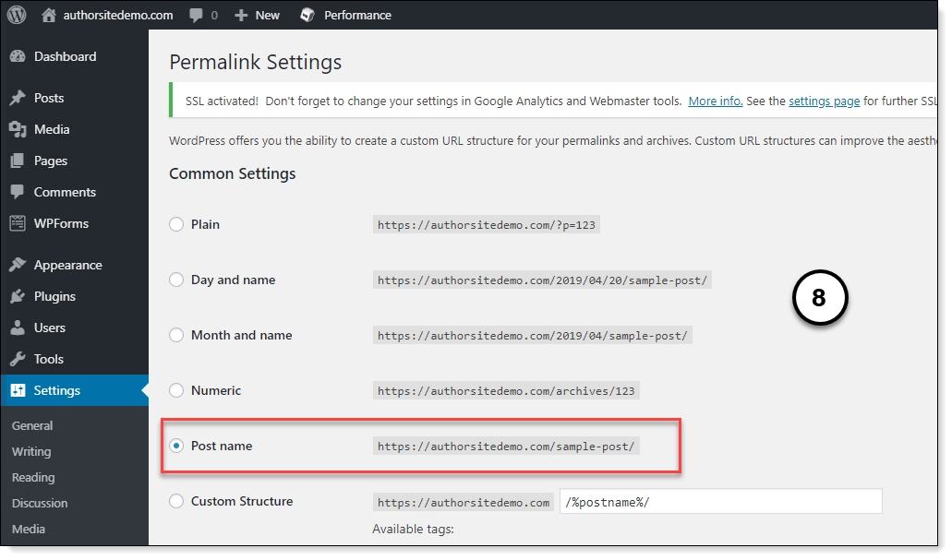The width and height of the screenshot is (952, 560).
Task: Select the Plain permalink radio button
Action: pyautogui.click(x=176, y=224)
